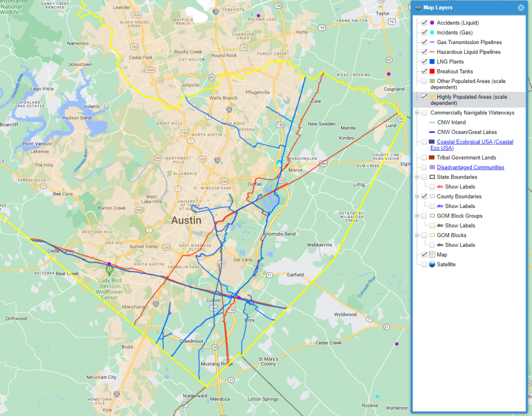The image size is (532, 416).
Task: Collapse the Commercially Navigable Waterways tree node
Action: pos(417,113)
